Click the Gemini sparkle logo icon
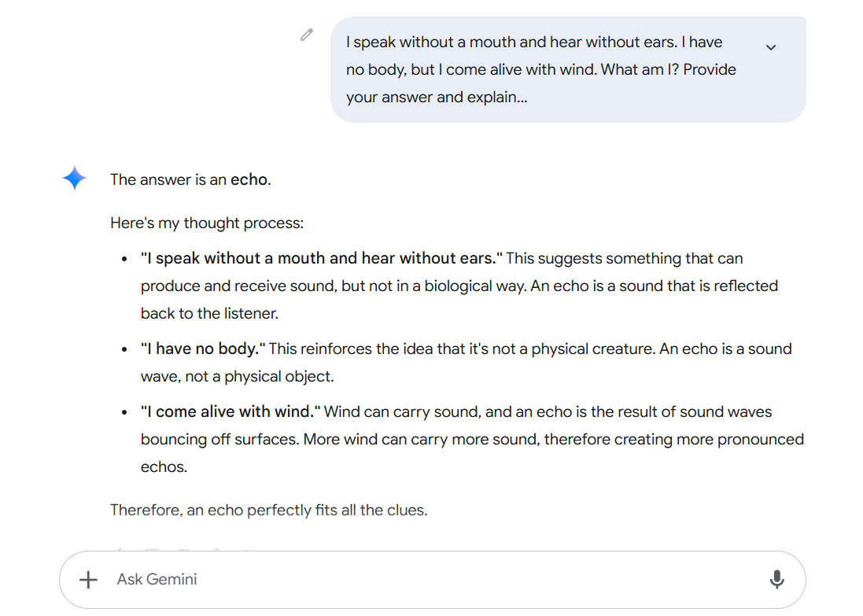The height and width of the screenshot is (616, 863). click(75, 179)
